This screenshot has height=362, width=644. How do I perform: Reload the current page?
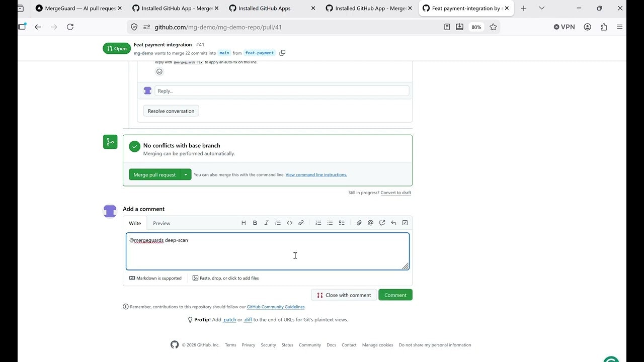click(70, 27)
